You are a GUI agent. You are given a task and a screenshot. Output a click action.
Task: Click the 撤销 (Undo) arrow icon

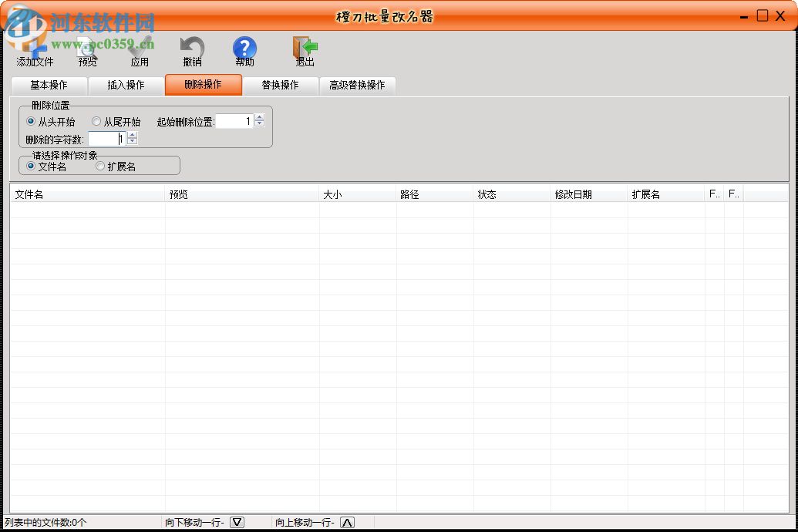click(x=192, y=48)
